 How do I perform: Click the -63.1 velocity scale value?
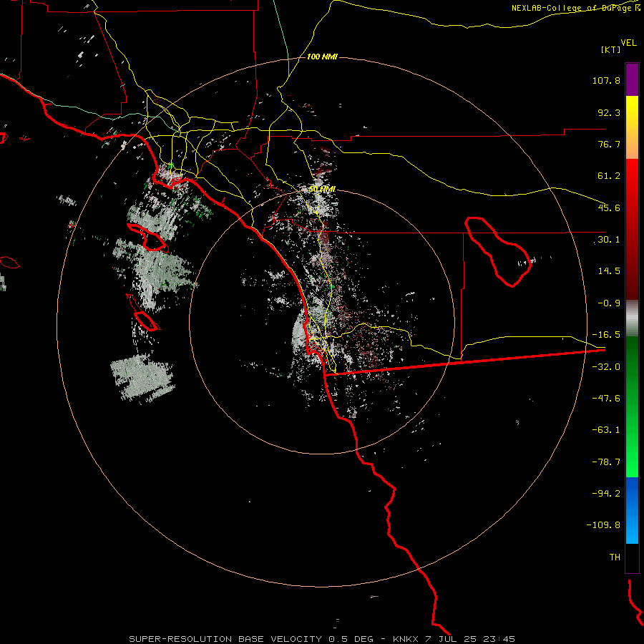point(606,430)
